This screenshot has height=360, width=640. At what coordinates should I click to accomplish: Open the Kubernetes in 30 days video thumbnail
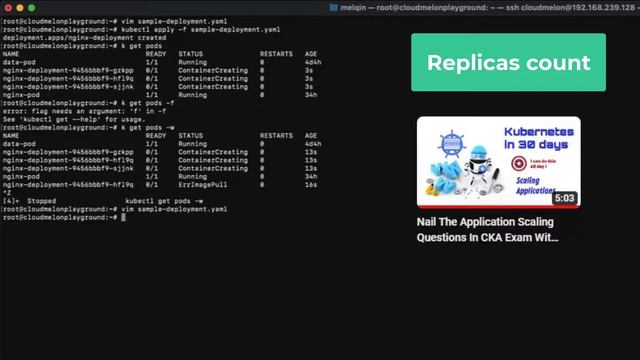[498, 162]
